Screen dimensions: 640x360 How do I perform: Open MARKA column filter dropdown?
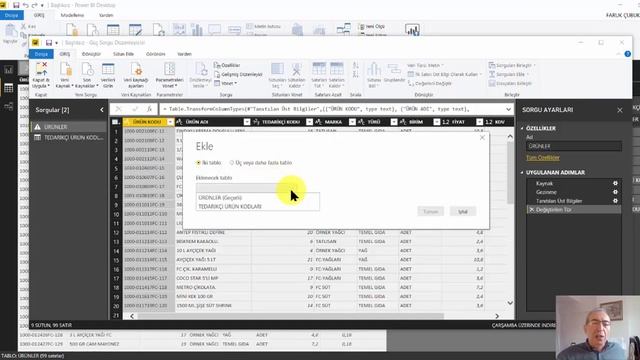click(352, 122)
